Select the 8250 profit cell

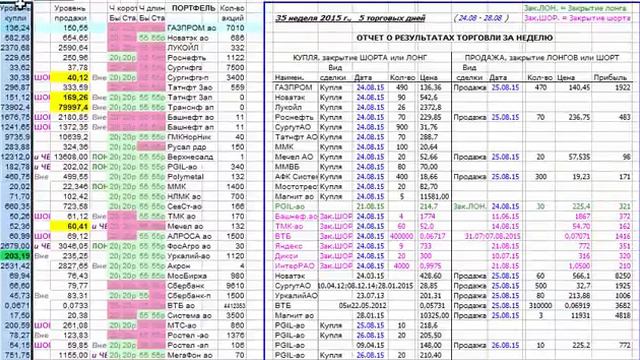[622, 276]
